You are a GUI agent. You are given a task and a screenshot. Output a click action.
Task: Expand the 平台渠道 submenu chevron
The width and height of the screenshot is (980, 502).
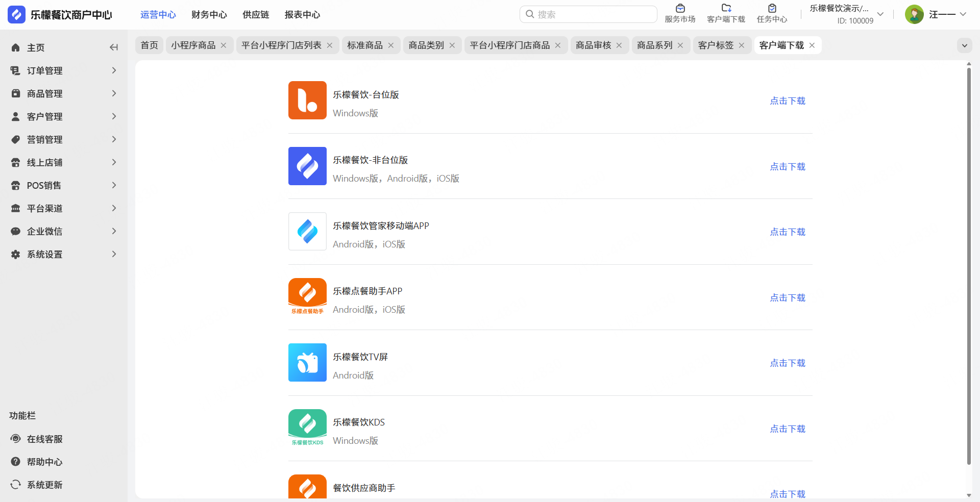(114, 208)
